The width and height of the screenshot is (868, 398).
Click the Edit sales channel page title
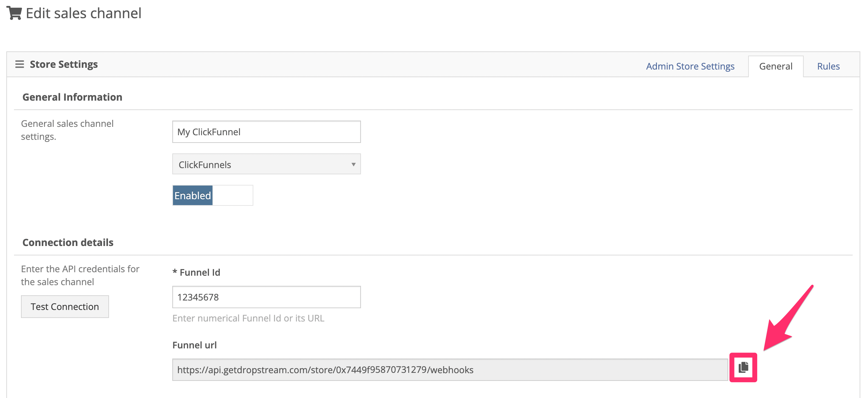pyautogui.click(x=84, y=13)
